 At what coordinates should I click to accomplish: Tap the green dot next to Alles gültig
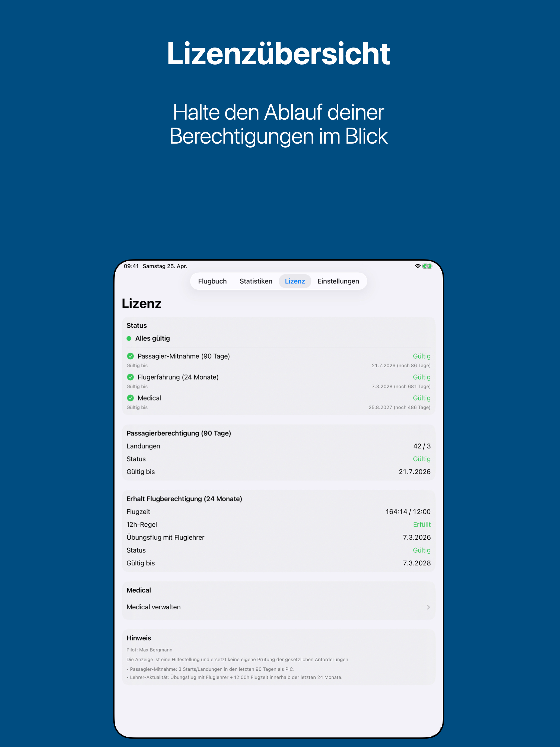(129, 338)
